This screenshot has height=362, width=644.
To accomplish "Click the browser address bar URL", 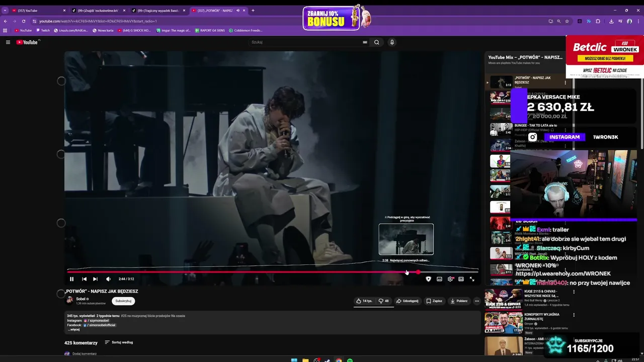I will (98, 21).
